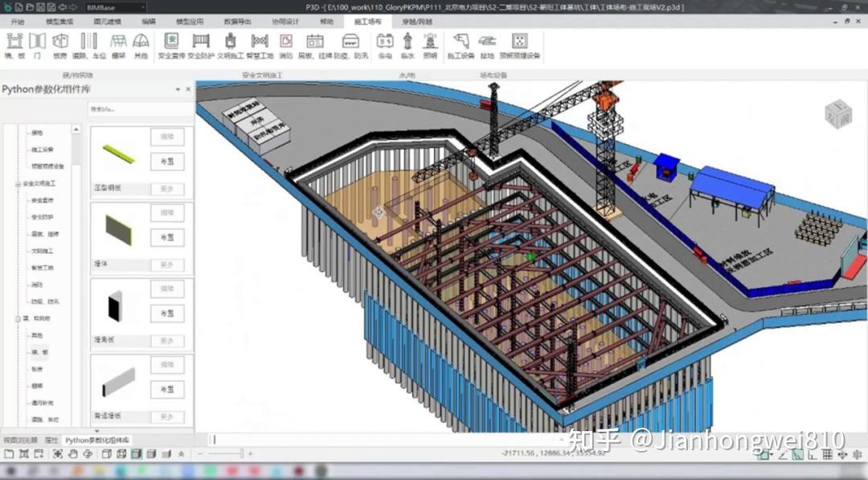Click 布置 button for 压型钢板 component

(x=166, y=161)
